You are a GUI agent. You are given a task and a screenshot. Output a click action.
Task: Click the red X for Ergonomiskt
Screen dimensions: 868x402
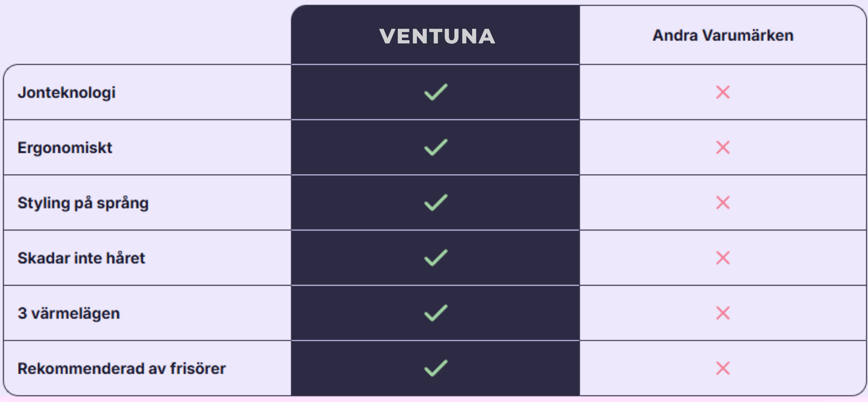click(x=723, y=147)
